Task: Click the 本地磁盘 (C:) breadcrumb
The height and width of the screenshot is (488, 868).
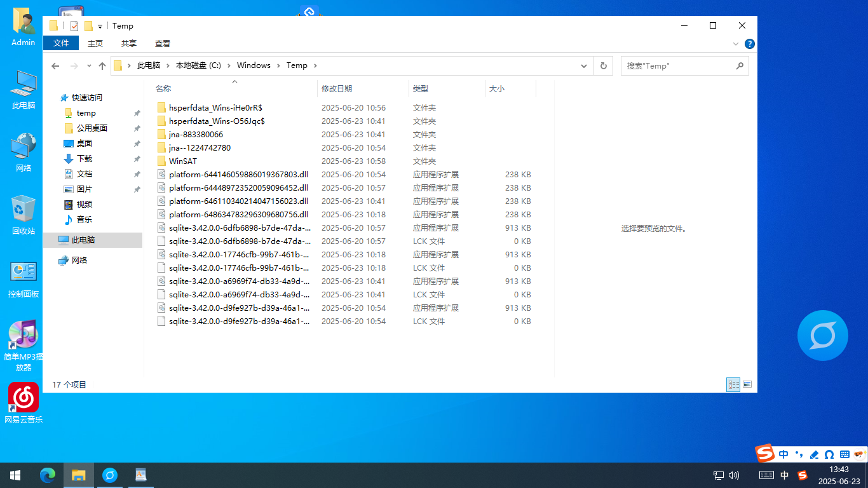Action: tap(198, 65)
